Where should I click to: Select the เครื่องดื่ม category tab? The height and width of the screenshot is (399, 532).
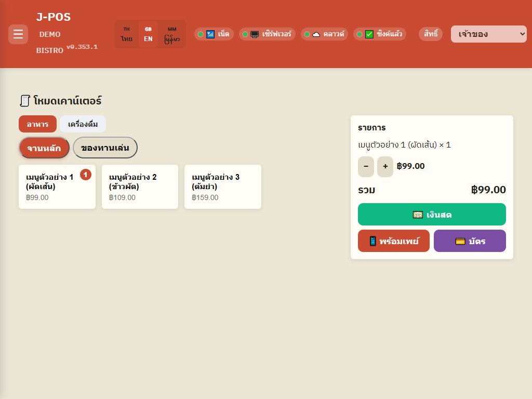[x=83, y=124]
